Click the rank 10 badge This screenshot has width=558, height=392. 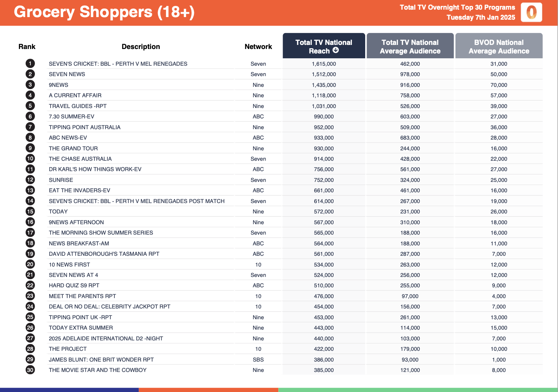point(30,159)
